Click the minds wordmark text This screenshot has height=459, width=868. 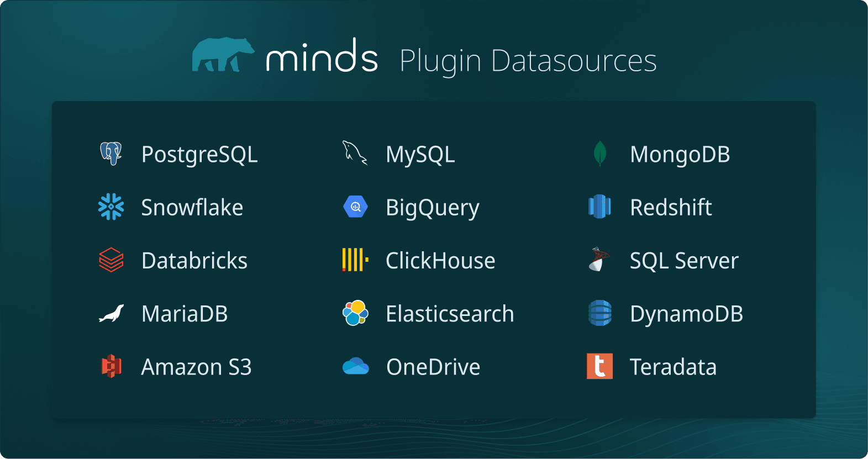point(322,55)
